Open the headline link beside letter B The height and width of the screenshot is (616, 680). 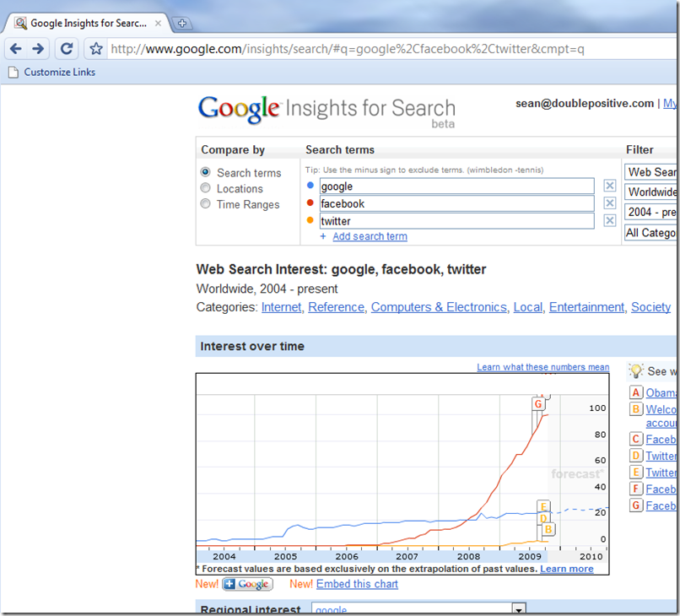click(661, 416)
